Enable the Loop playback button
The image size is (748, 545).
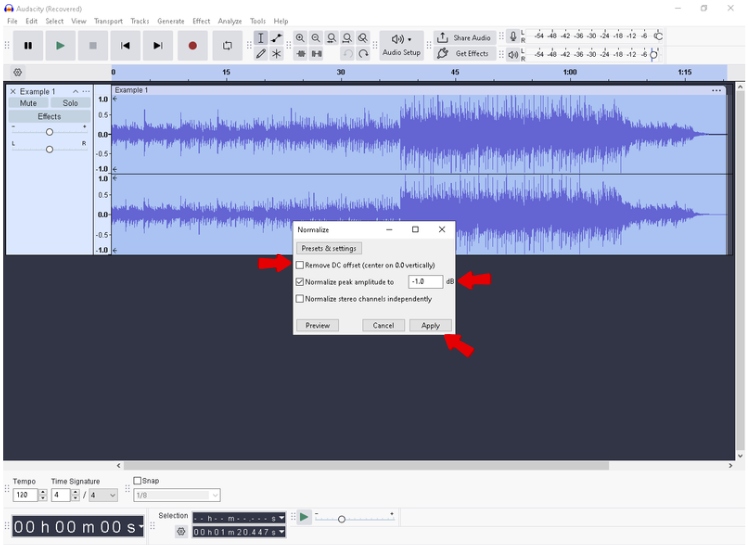[x=227, y=45]
